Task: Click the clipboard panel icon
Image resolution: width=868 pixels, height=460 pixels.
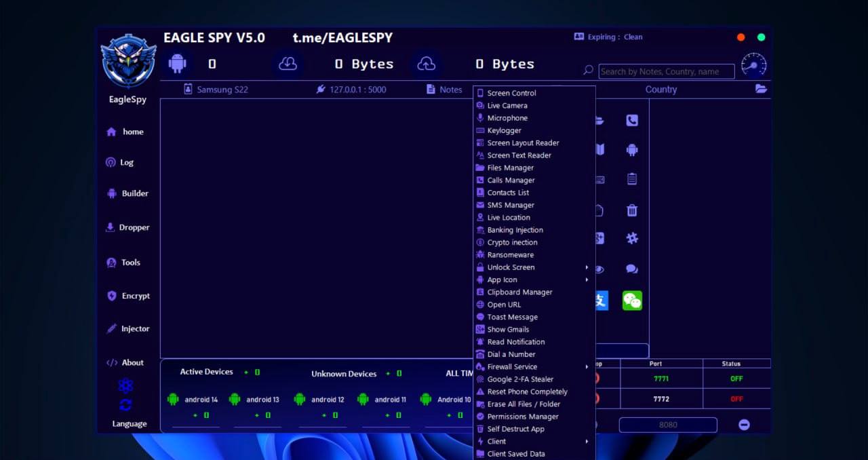Action: coord(632,179)
